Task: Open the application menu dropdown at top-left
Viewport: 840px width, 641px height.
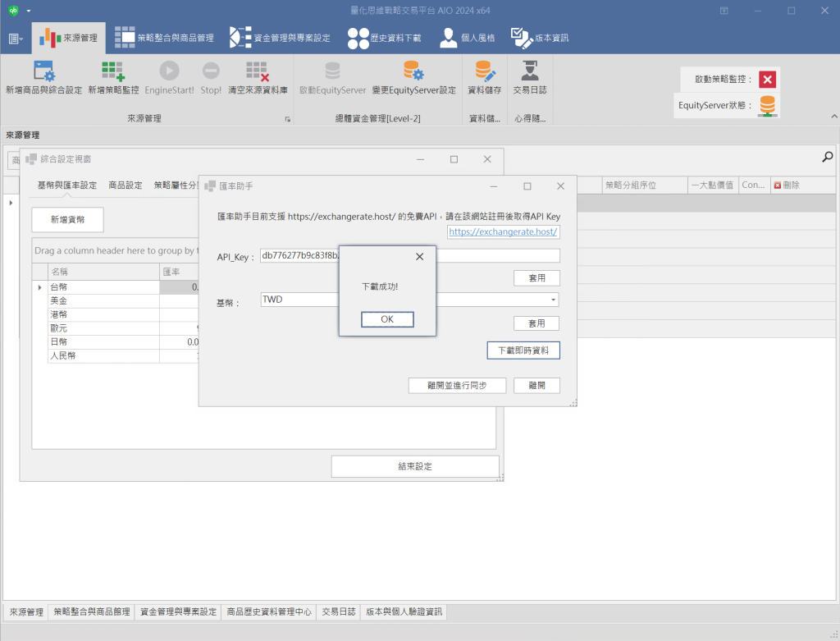Action: coord(16,39)
